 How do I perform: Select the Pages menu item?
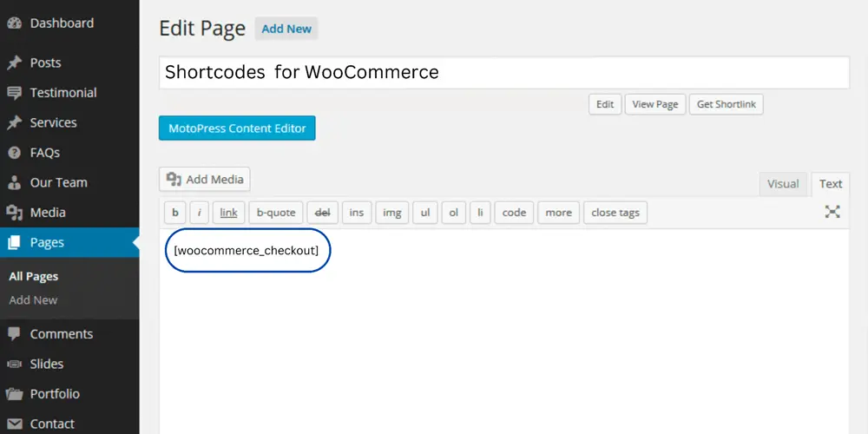click(69, 242)
